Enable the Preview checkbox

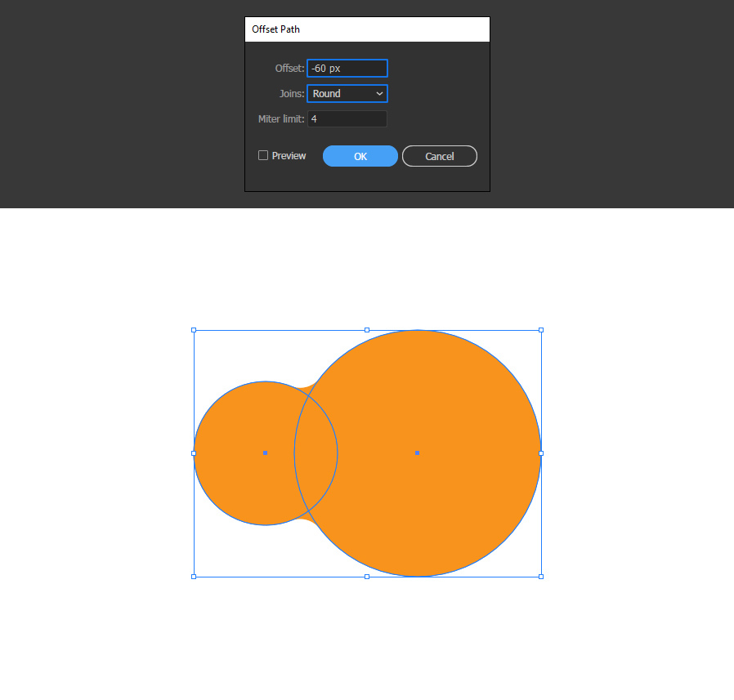point(263,155)
